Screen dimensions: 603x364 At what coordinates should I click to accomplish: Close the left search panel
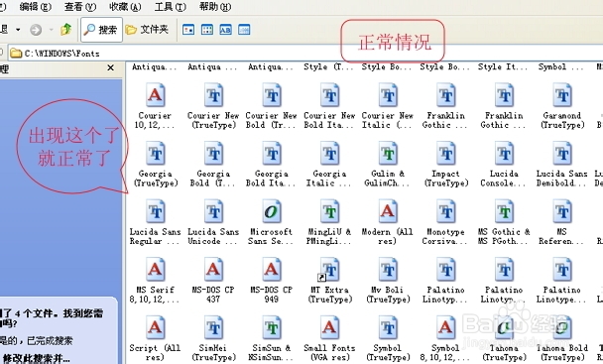(111, 68)
